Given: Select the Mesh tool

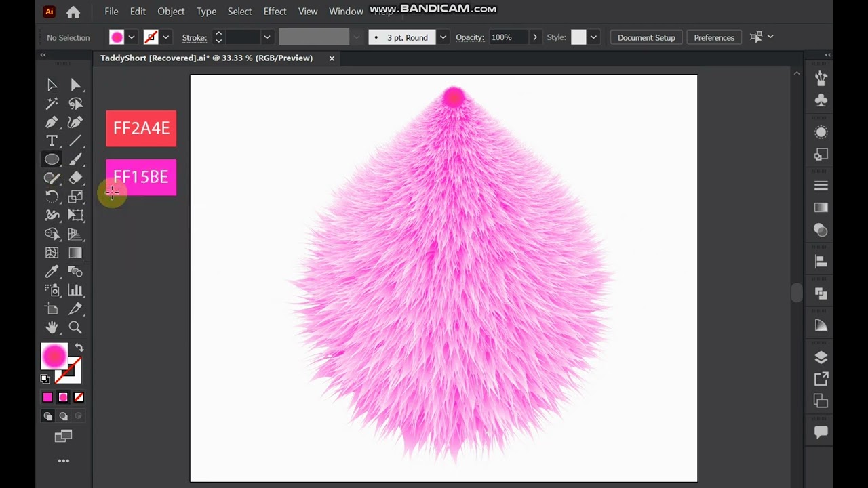Looking at the screenshot, I should point(52,253).
